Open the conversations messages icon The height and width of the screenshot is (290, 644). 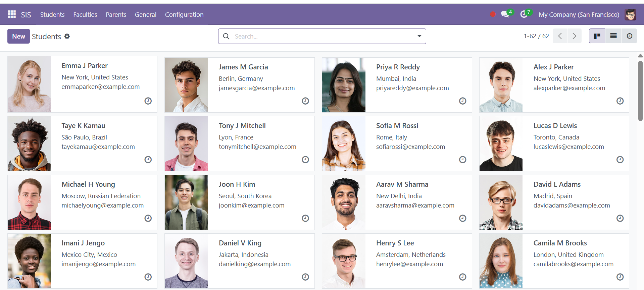(505, 14)
